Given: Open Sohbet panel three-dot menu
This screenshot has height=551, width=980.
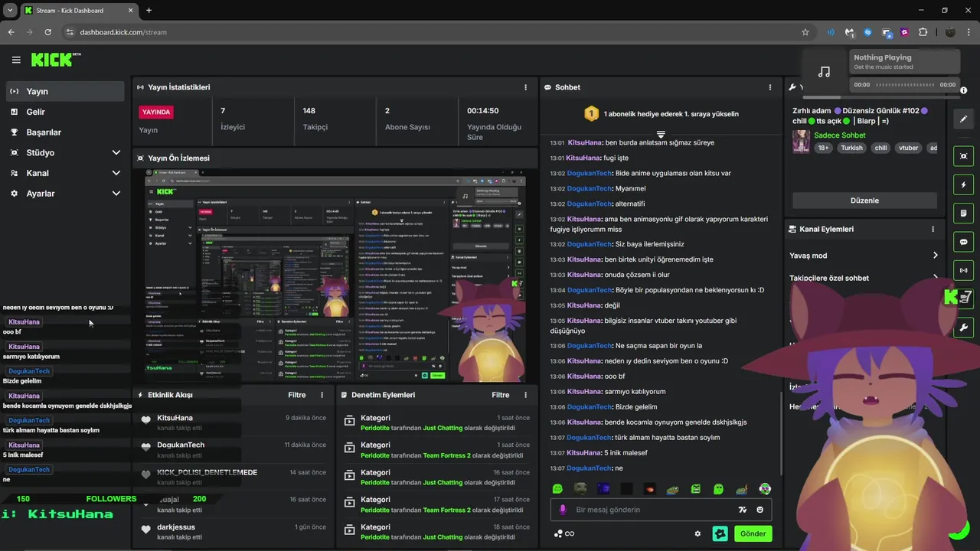Looking at the screenshot, I should point(770,87).
